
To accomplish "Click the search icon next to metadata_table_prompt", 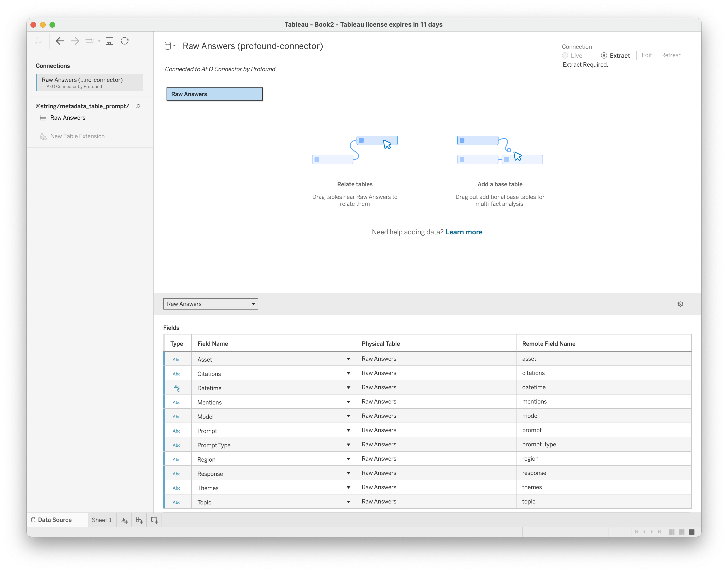I will coord(138,106).
